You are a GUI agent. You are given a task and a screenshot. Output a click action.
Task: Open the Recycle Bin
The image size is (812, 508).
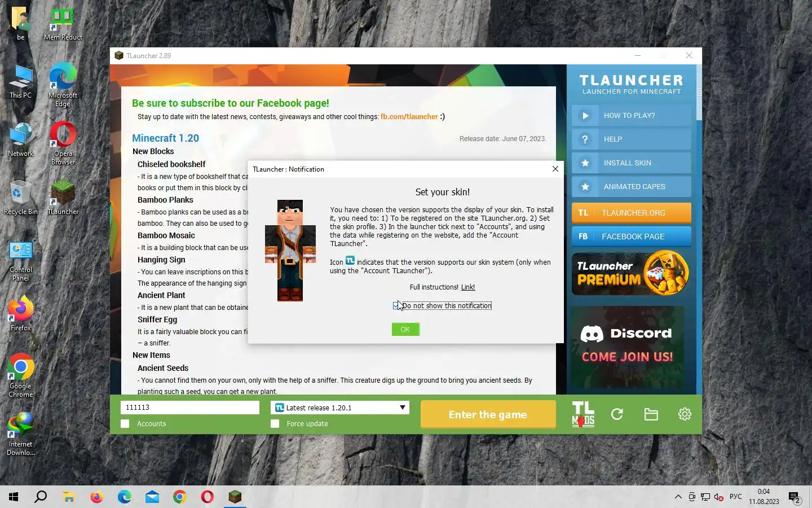point(21,198)
